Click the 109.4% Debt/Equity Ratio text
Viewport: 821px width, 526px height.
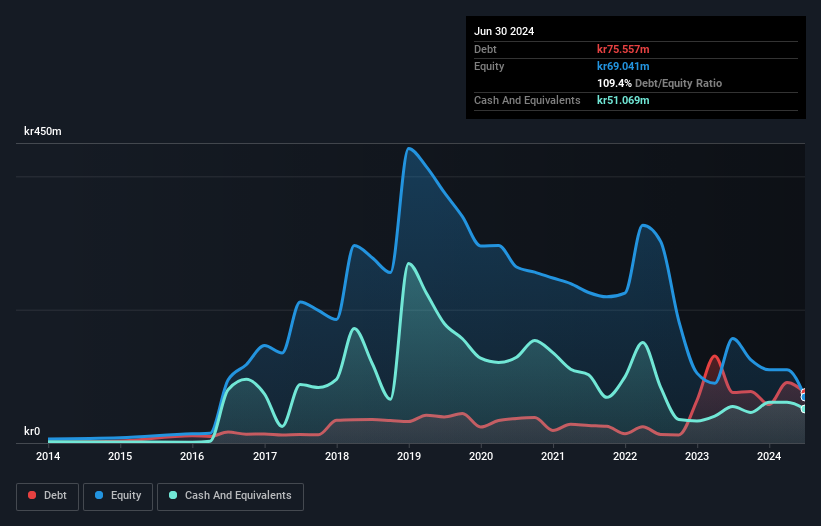coord(659,83)
